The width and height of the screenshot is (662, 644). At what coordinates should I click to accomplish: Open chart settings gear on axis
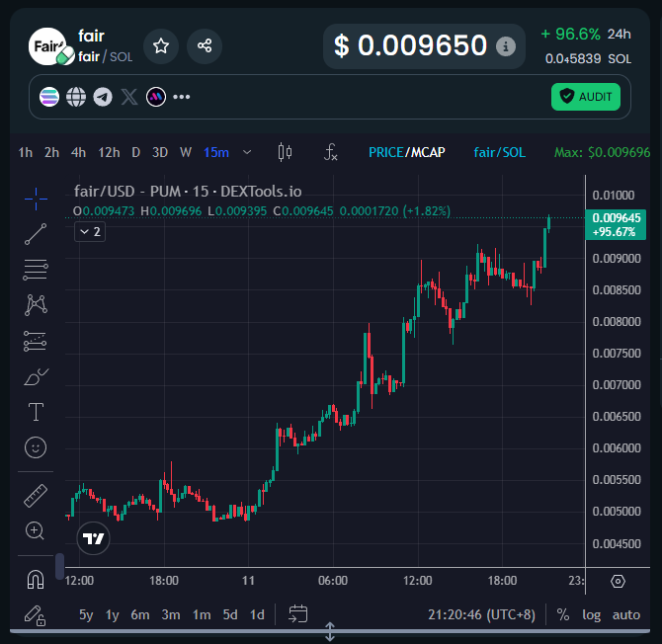(x=618, y=581)
